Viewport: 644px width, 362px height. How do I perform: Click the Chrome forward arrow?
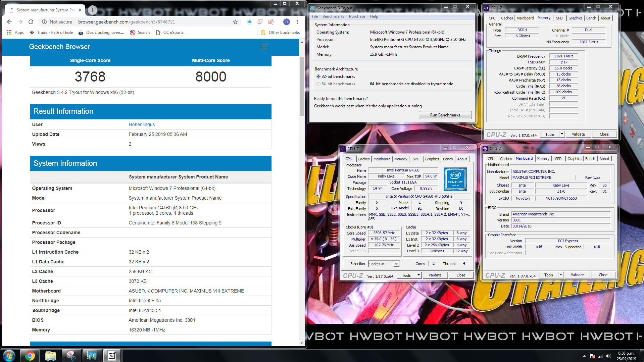20,22
